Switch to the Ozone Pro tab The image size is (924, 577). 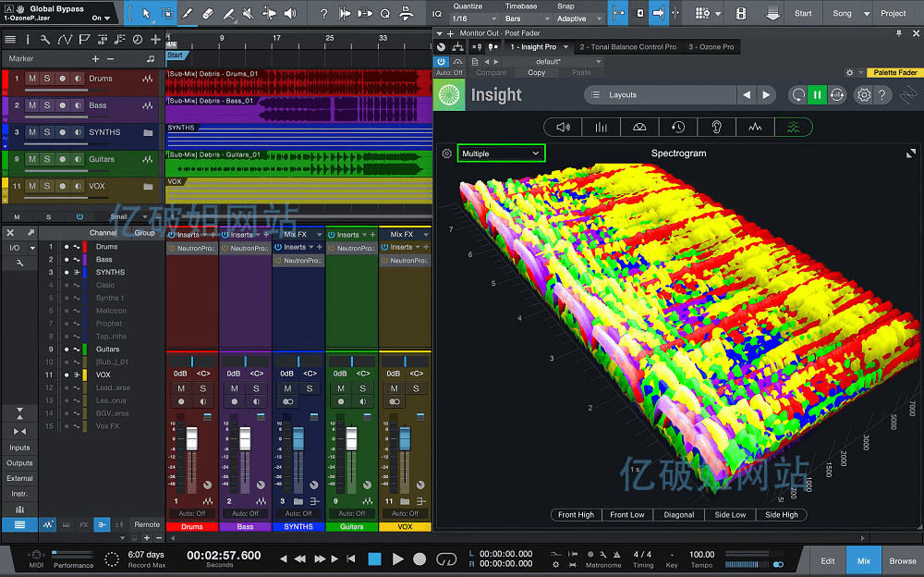[x=711, y=46]
